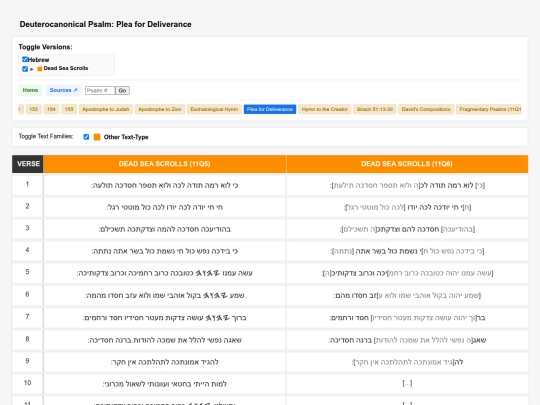Select verse number 3 cell
Viewport: 540px width, 405px height.
click(28, 229)
